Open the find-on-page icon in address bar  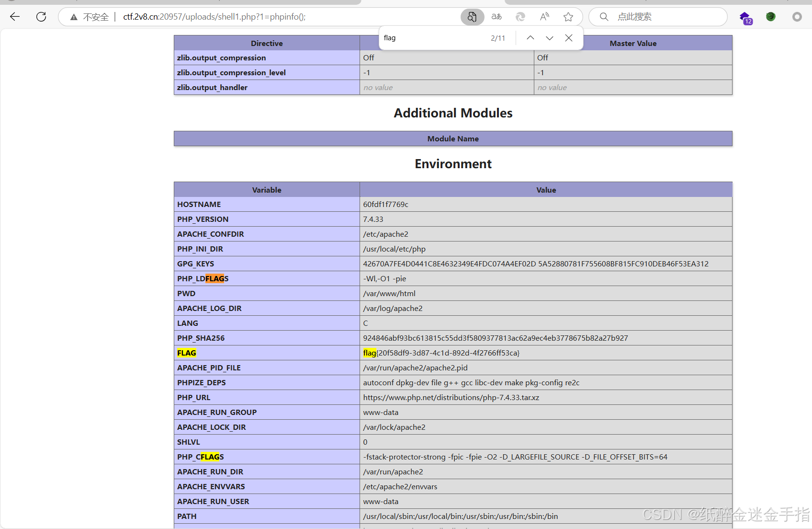click(x=472, y=17)
